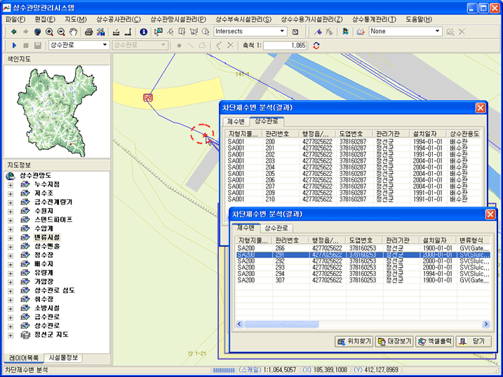
Task: Click the printer icon in toolbar
Action: point(88,32)
